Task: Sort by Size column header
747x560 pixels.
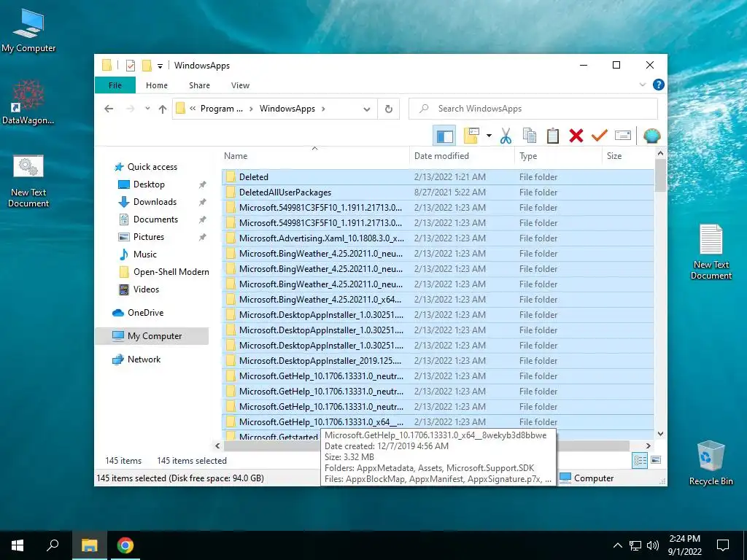Action: (x=628, y=156)
